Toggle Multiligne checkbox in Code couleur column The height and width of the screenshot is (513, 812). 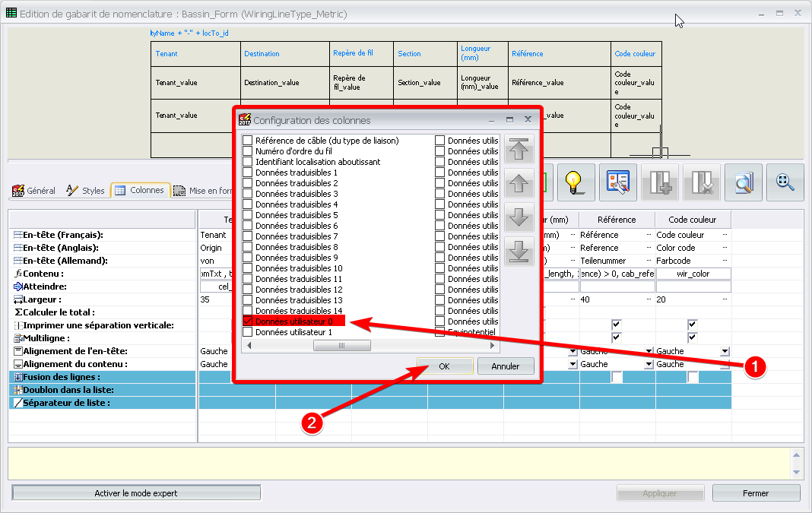(x=693, y=337)
